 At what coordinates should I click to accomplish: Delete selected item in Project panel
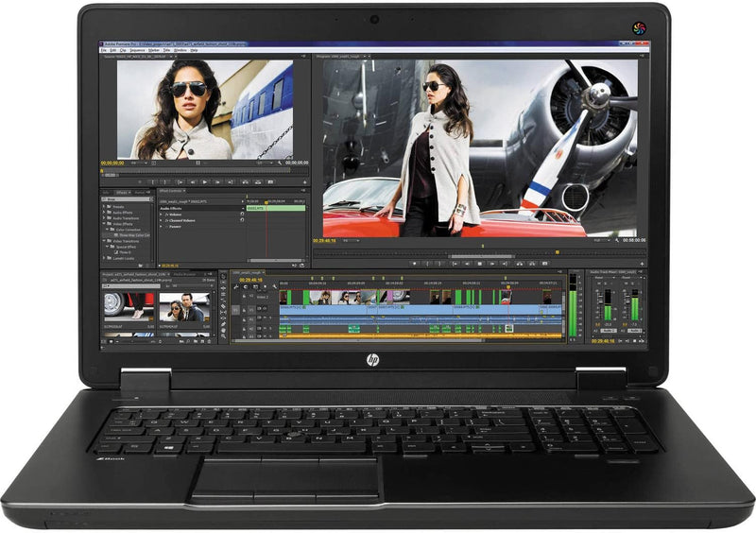(x=209, y=341)
